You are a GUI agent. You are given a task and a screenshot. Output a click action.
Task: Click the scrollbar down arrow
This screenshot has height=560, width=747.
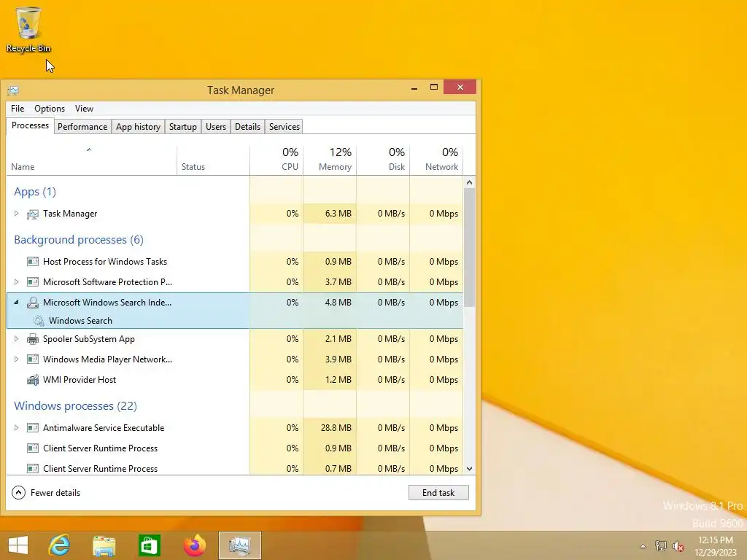coord(469,469)
